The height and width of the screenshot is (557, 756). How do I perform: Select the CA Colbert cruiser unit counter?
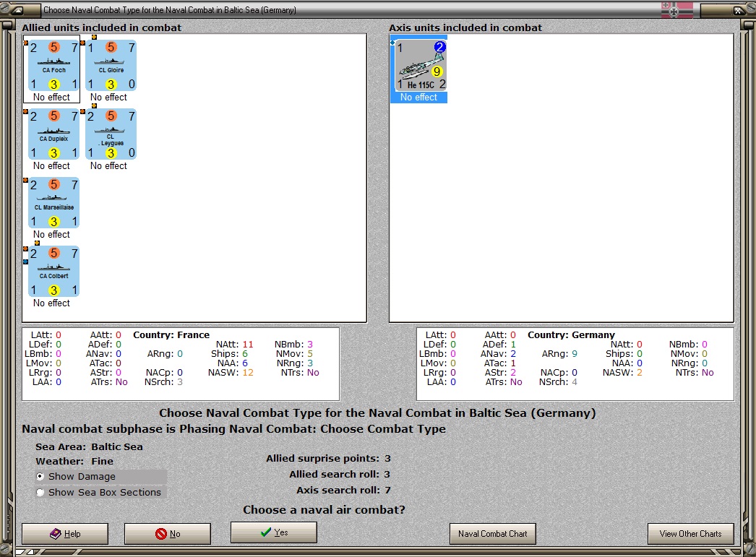pos(53,272)
